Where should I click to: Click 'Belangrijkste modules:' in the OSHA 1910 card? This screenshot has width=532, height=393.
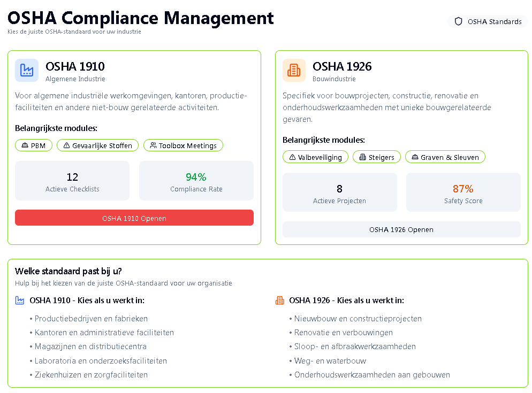(56, 128)
